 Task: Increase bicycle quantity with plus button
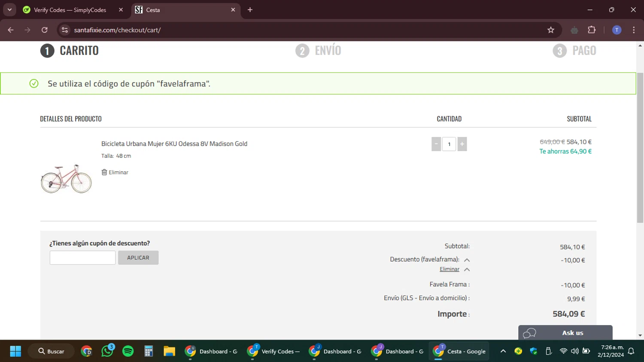click(x=462, y=144)
